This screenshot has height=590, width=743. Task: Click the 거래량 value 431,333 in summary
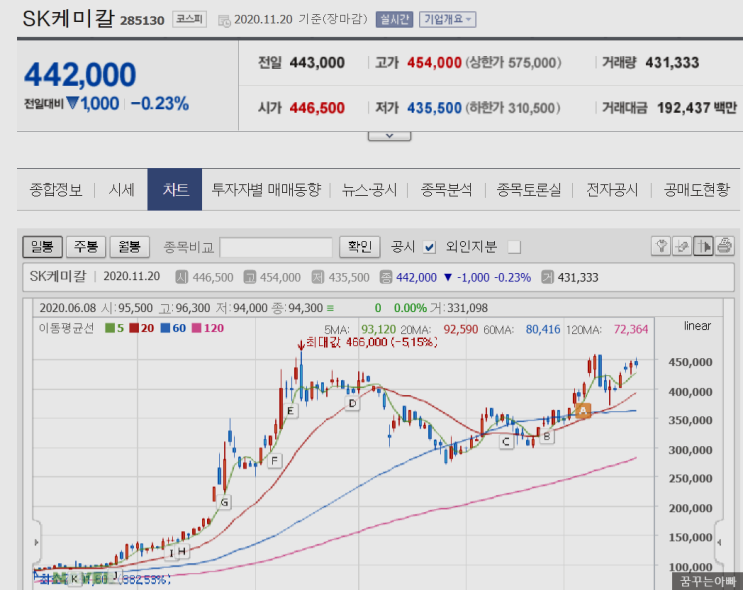672,63
